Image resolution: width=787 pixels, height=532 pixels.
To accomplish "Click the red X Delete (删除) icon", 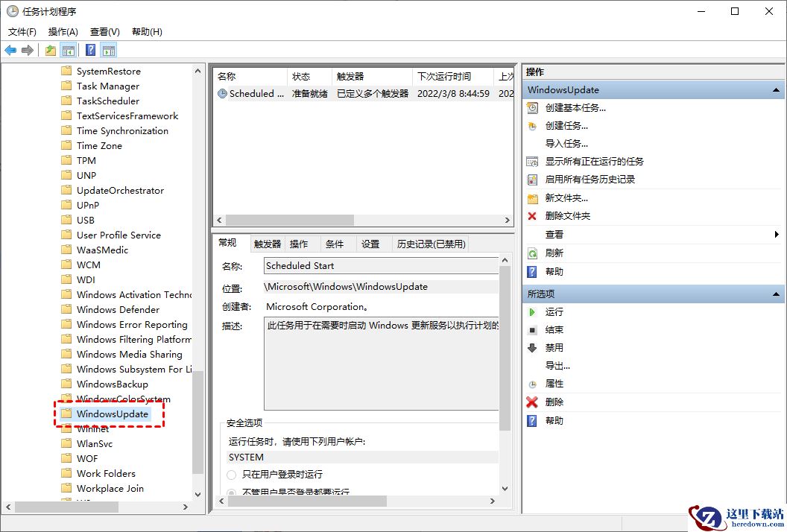I will pyautogui.click(x=532, y=402).
